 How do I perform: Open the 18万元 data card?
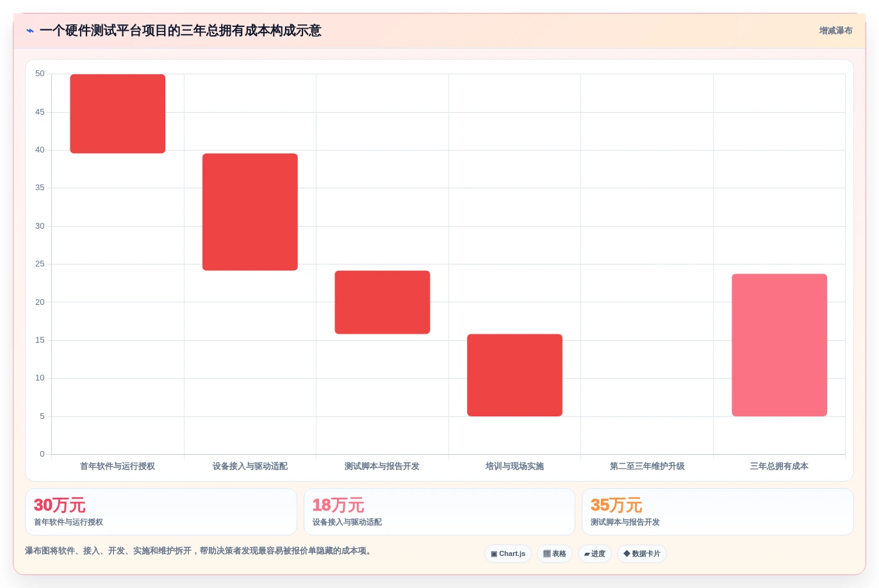439,512
